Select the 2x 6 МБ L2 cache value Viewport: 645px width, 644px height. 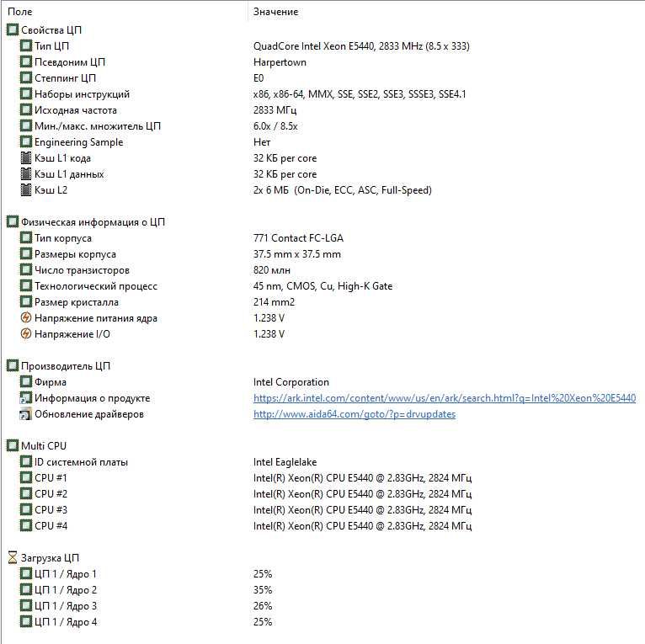point(342,190)
